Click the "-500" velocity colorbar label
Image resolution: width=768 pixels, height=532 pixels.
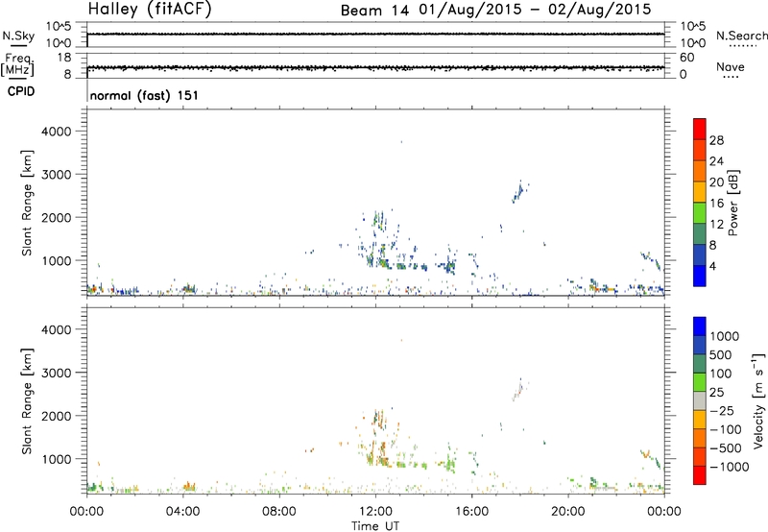tap(726, 447)
